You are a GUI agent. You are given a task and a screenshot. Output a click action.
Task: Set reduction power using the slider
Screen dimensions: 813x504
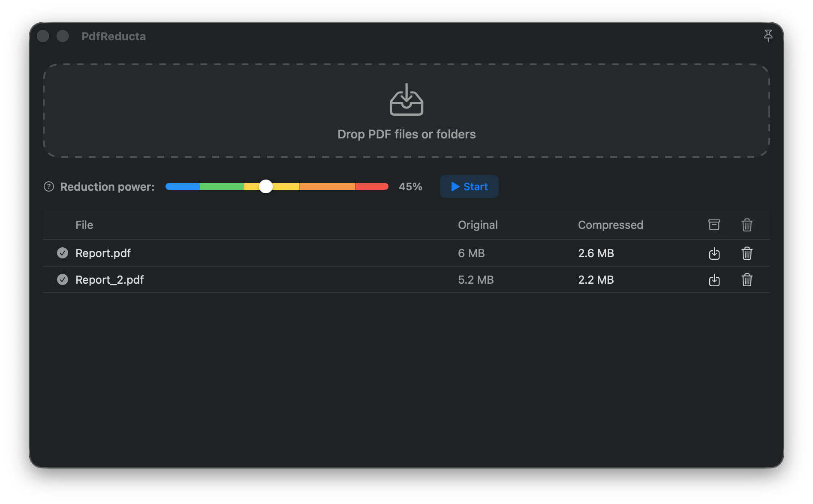[266, 186]
